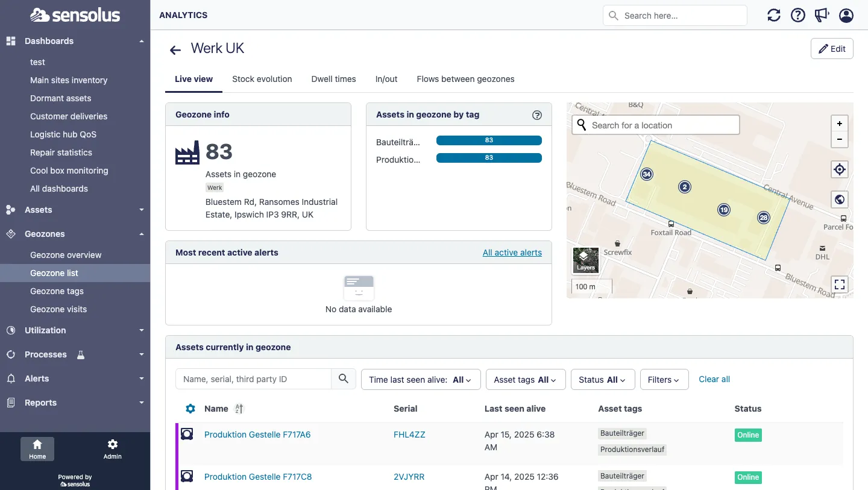Click the Bauteilträger tag progress bar
The image size is (868, 490).
pyautogui.click(x=489, y=140)
